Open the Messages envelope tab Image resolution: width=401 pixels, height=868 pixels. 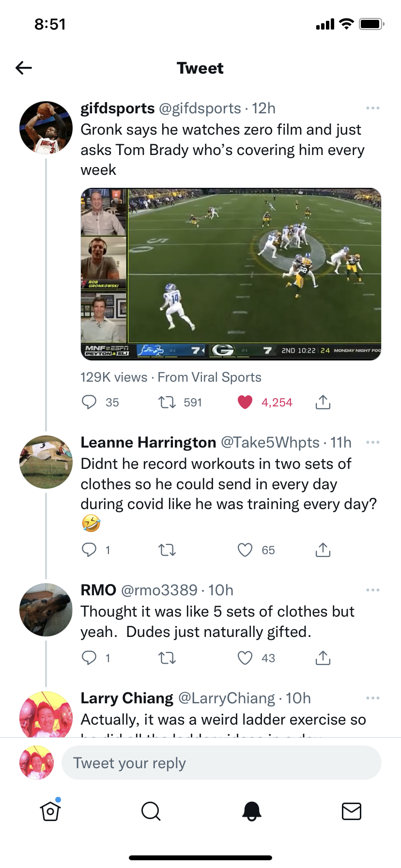click(352, 811)
